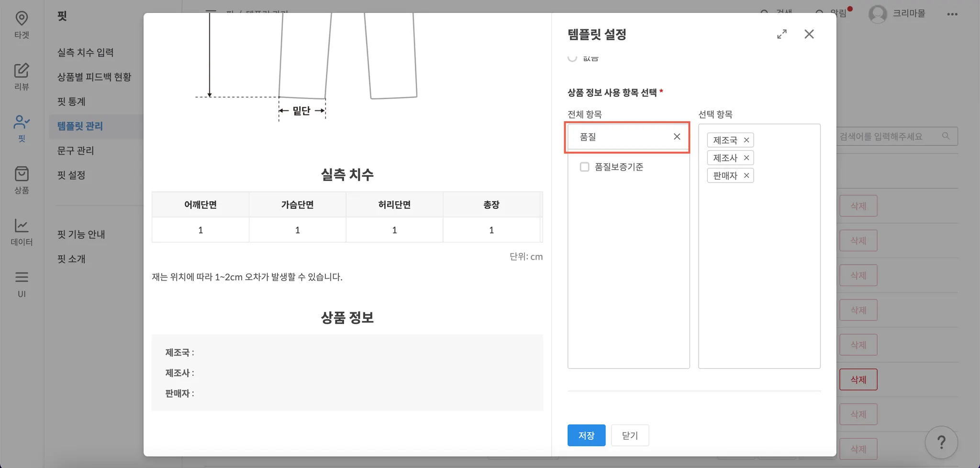Open the 데이터 chart icon
The width and height of the screenshot is (980, 468).
[x=22, y=231]
